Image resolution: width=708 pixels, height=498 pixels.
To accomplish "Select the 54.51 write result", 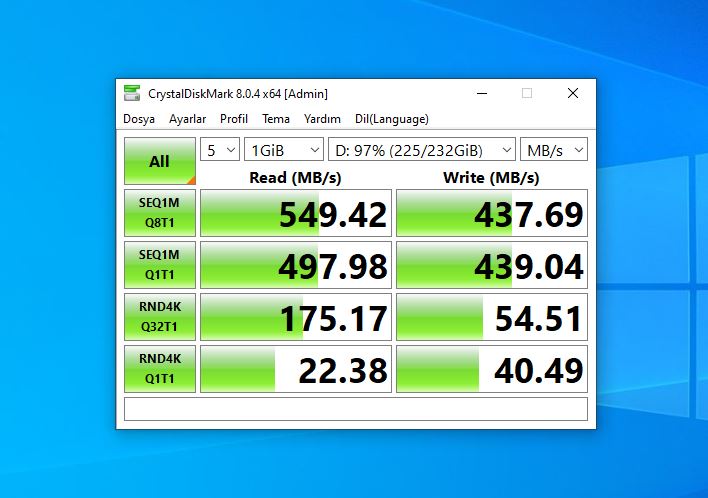I will coord(492,317).
